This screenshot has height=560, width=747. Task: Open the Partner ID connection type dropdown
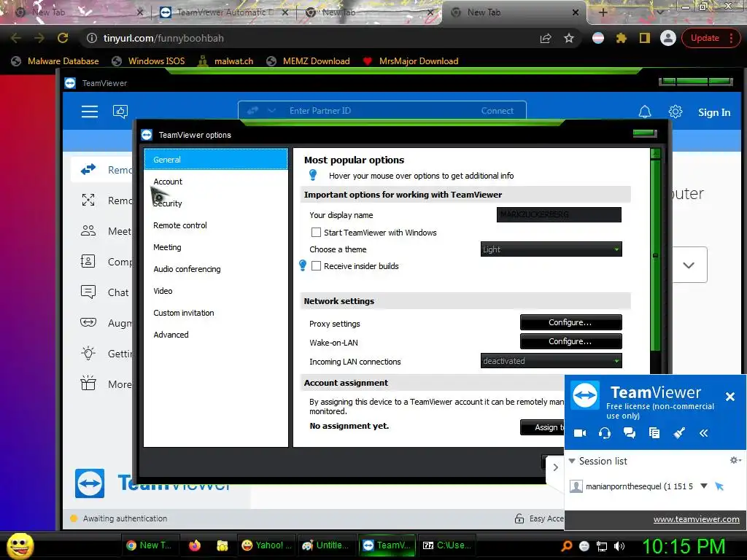coord(271,111)
